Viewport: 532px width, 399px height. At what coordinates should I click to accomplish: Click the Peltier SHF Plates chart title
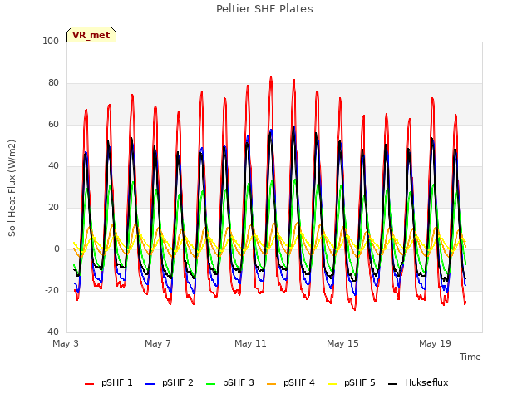[x=264, y=9]
